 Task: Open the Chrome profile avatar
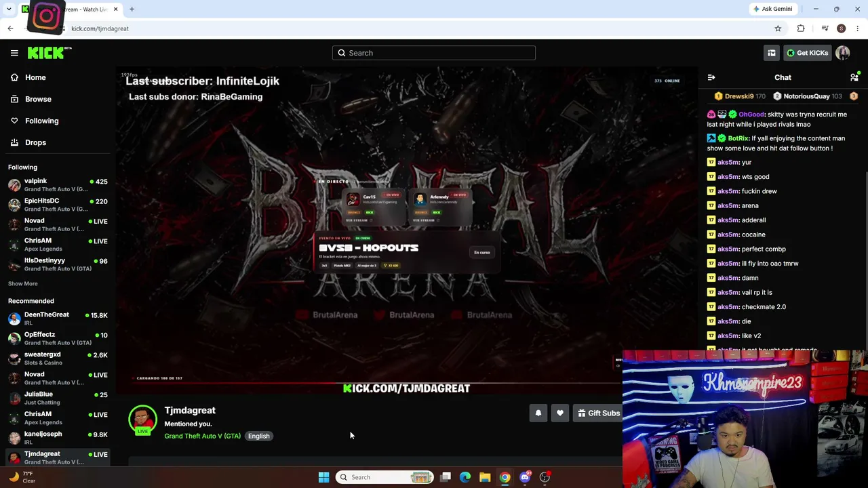tap(842, 28)
